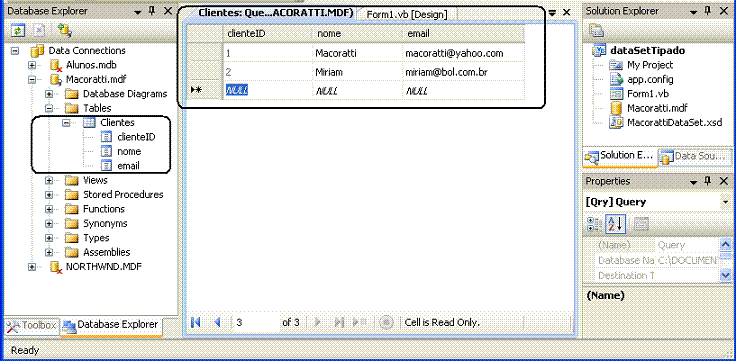Click the Database Diagrams folder icon
This screenshot has height=361, width=736.
72,94
